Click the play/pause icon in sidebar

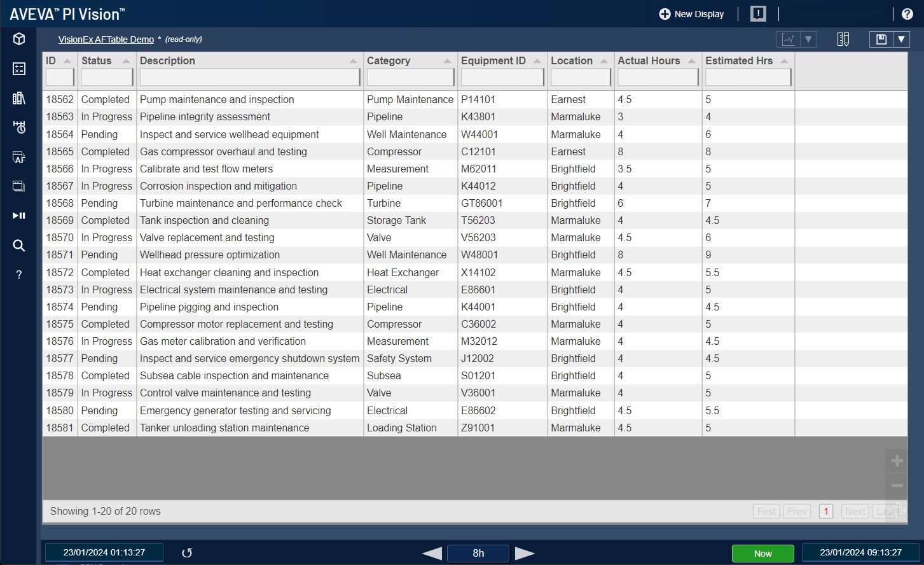(x=19, y=216)
